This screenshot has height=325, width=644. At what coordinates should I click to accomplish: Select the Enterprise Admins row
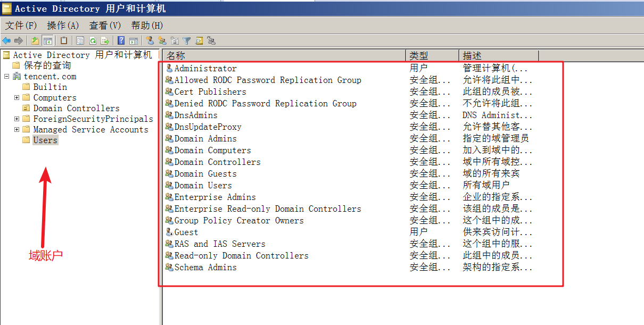pyautogui.click(x=215, y=197)
